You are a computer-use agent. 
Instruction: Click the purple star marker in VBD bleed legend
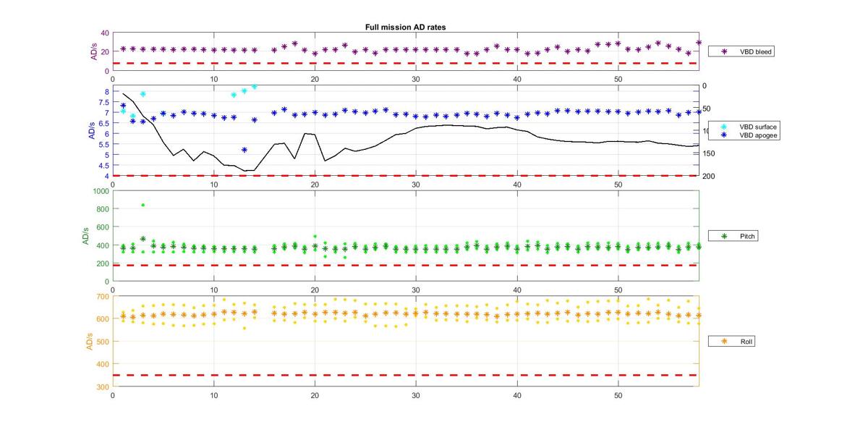click(724, 52)
